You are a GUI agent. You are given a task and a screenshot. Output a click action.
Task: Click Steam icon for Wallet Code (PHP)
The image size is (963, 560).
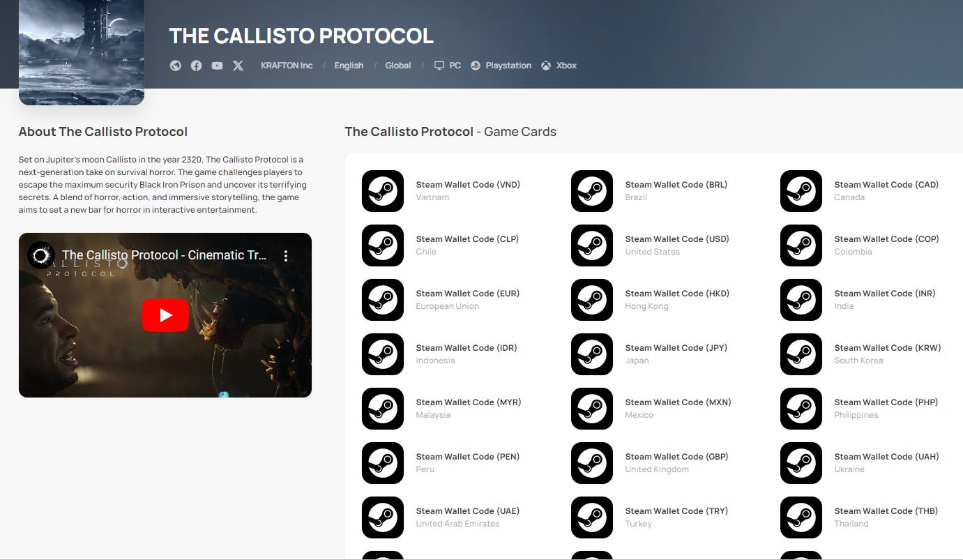[x=801, y=409]
